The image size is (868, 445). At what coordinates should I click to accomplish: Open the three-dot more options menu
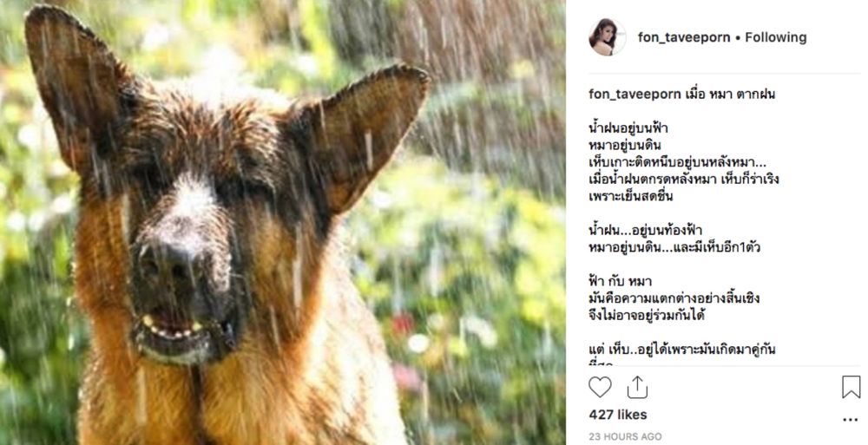(x=851, y=420)
